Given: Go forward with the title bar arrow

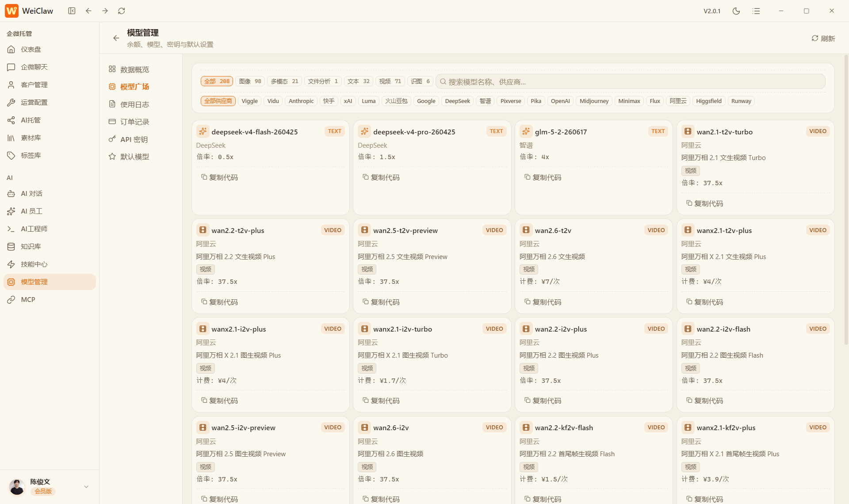Looking at the screenshot, I should click(x=105, y=11).
